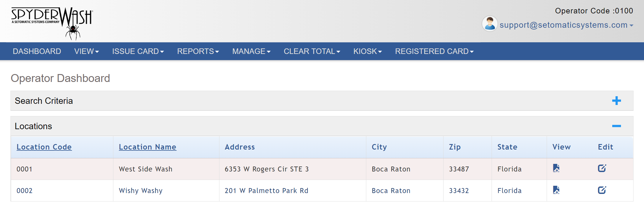Viewport: 644px width, 212px height.
Task: Open the CLEAR TOTAL menu
Action: tap(312, 51)
